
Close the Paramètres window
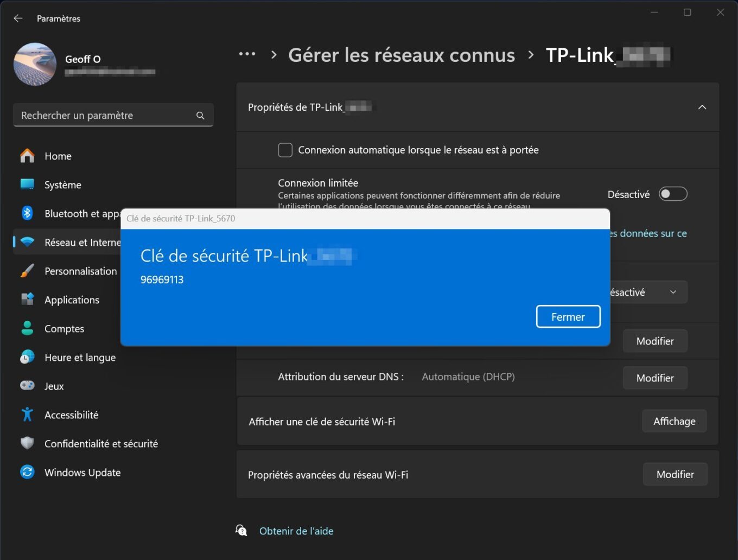[721, 12]
